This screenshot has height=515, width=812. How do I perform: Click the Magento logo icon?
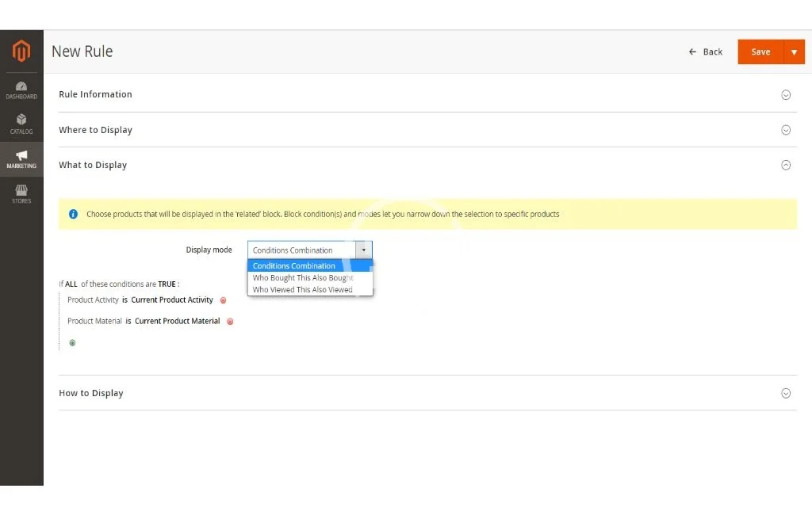(x=21, y=51)
